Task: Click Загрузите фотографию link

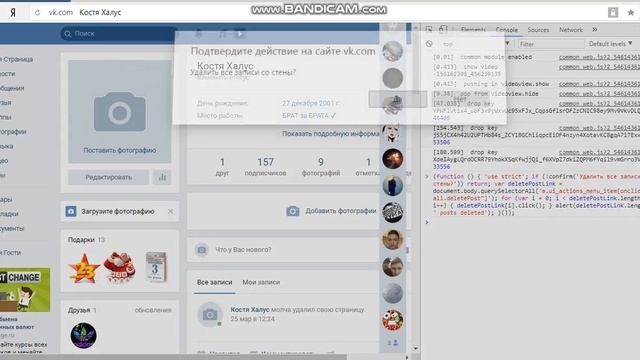Action: pyautogui.click(x=118, y=211)
